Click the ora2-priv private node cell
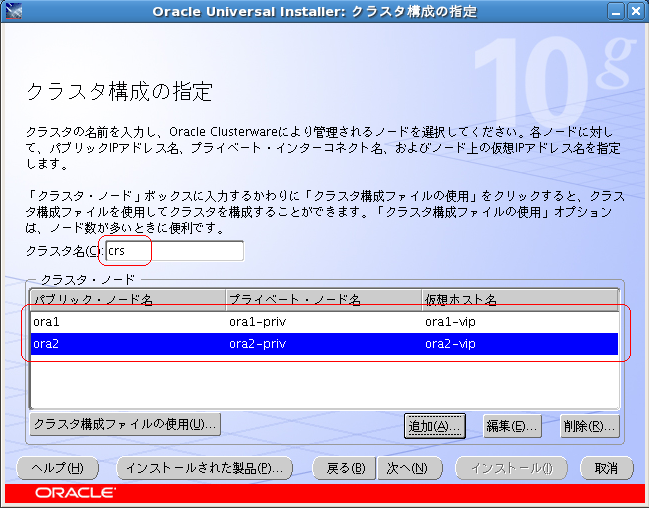Viewport: 649px width, 508px height. (323, 344)
